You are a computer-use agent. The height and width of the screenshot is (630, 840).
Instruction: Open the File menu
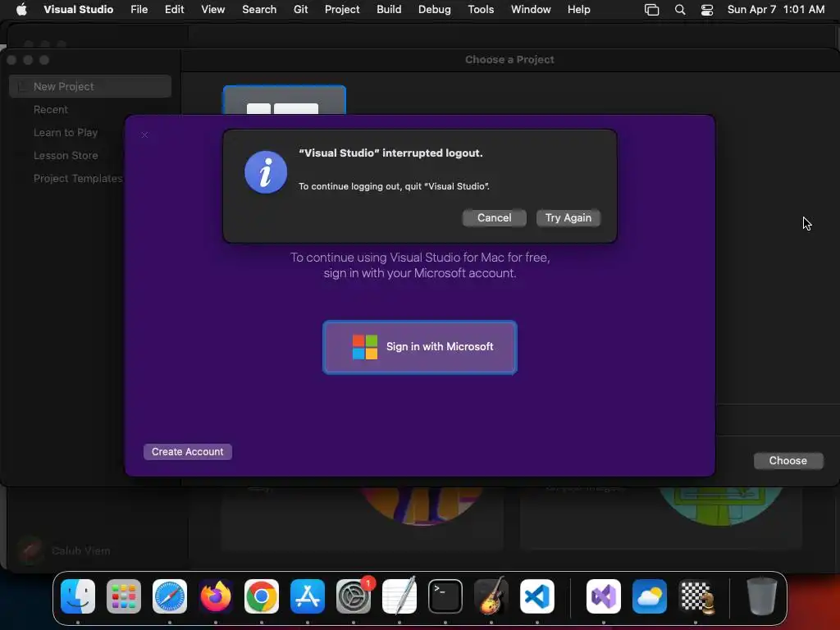[x=139, y=9]
